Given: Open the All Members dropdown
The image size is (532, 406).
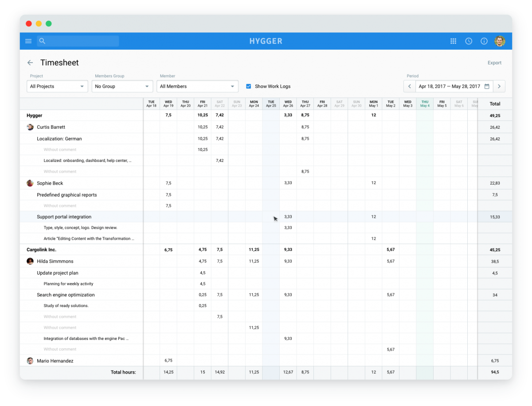Looking at the screenshot, I should coord(198,87).
